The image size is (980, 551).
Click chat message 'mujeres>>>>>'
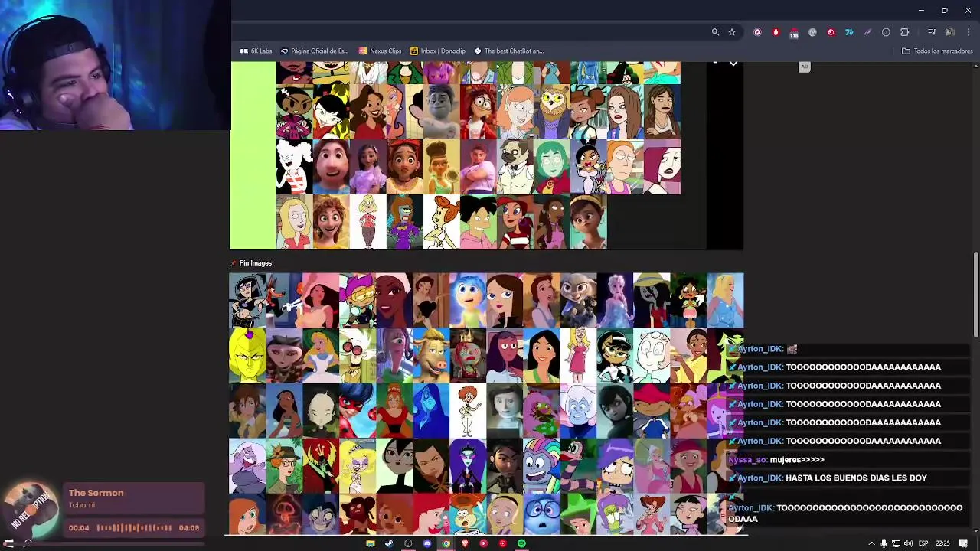click(797, 460)
